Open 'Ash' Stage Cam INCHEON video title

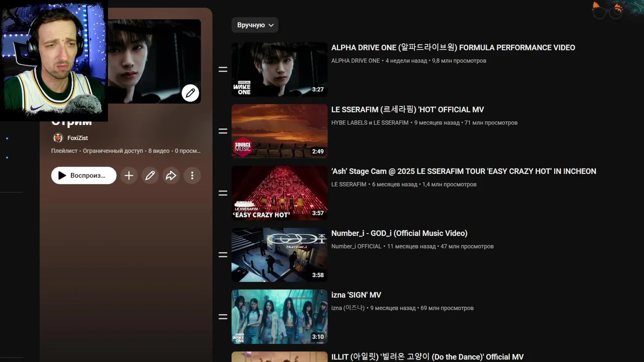[x=463, y=171]
